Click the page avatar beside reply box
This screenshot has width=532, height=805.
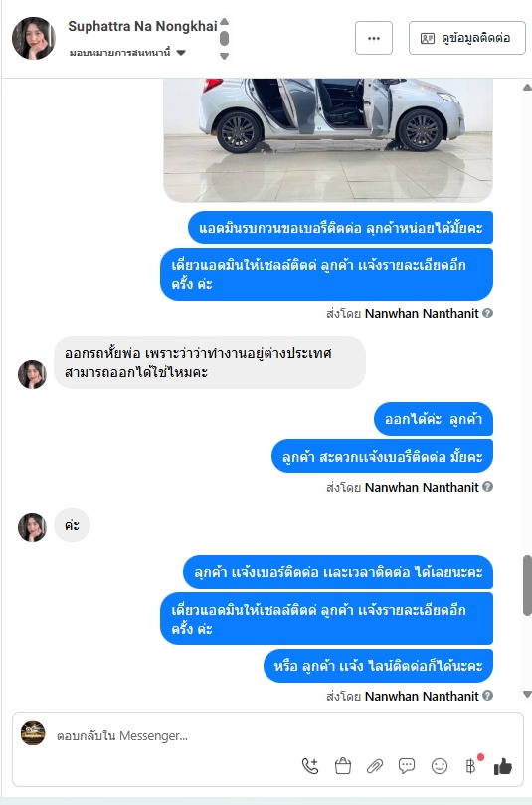33,733
